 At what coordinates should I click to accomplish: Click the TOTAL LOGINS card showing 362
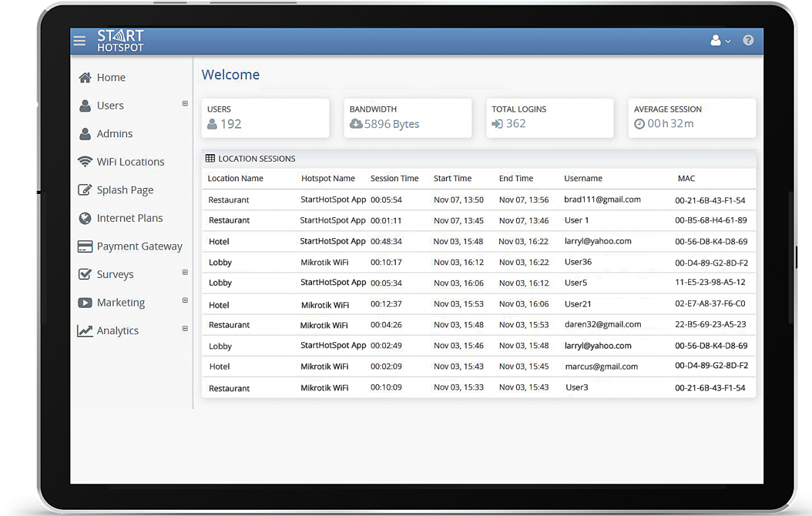tap(549, 118)
